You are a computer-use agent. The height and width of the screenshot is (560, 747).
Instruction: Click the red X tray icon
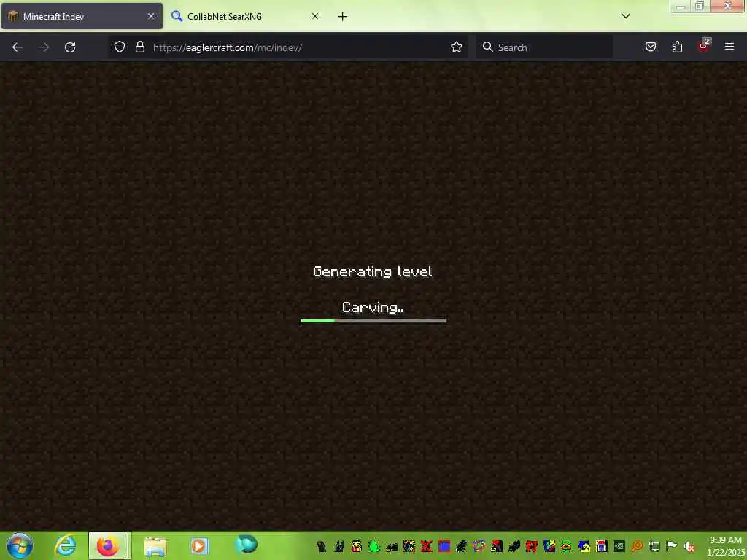pos(426,546)
